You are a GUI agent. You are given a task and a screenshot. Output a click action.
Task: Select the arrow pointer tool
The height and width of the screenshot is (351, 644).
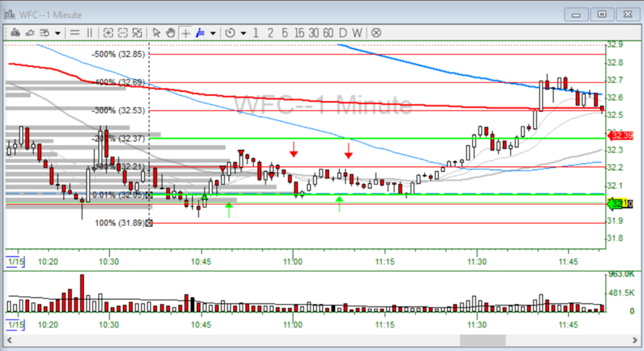(x=156, y=33)
